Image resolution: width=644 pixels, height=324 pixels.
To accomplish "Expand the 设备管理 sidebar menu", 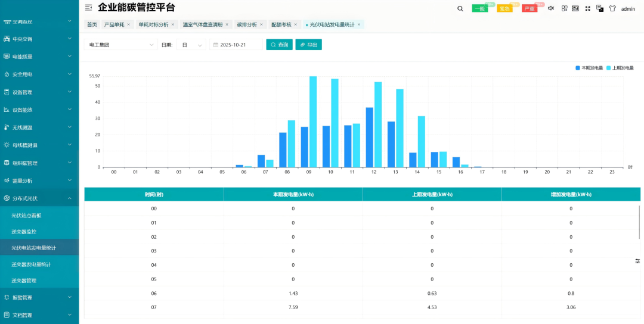I will 39,92.
